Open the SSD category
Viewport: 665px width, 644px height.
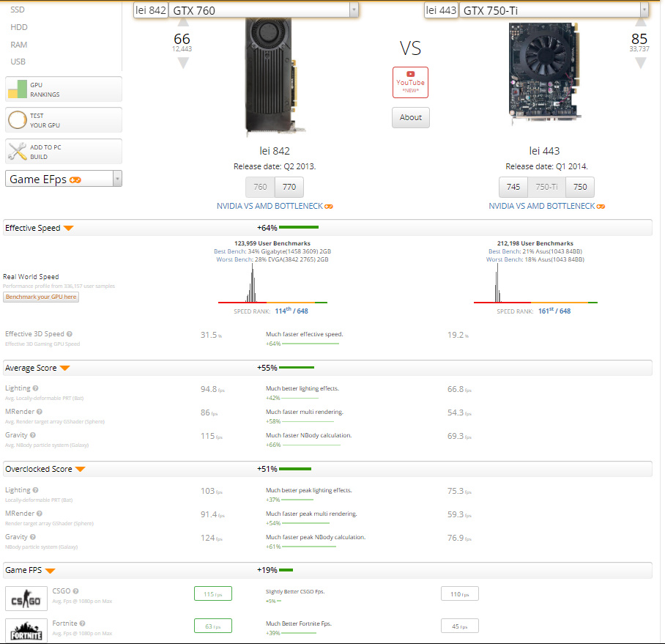click(18, 10)
